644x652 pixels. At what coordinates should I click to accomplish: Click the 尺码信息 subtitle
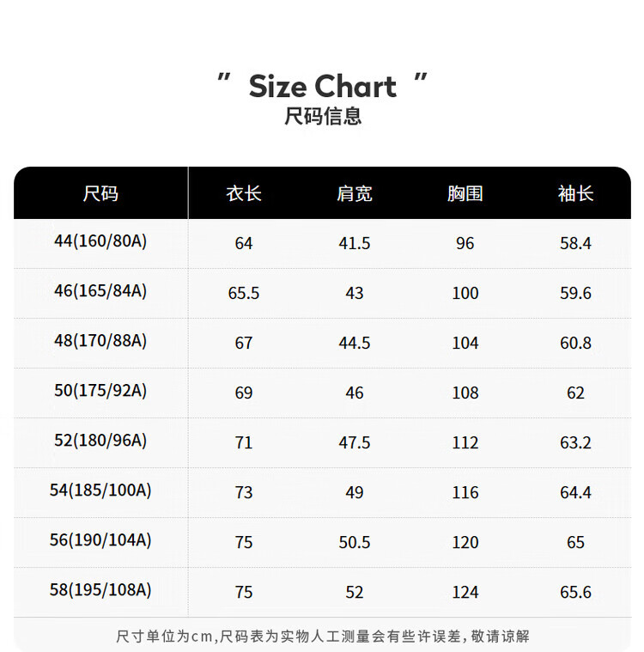coord(323,116)
